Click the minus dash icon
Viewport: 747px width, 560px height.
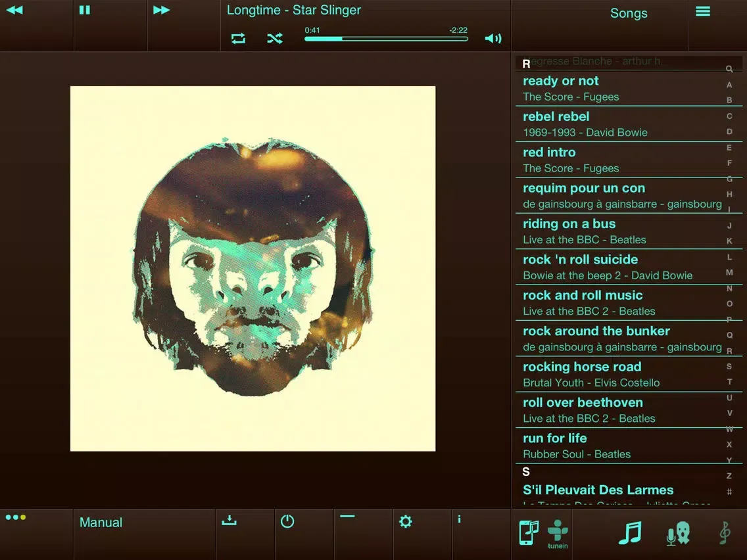point(347,516)
